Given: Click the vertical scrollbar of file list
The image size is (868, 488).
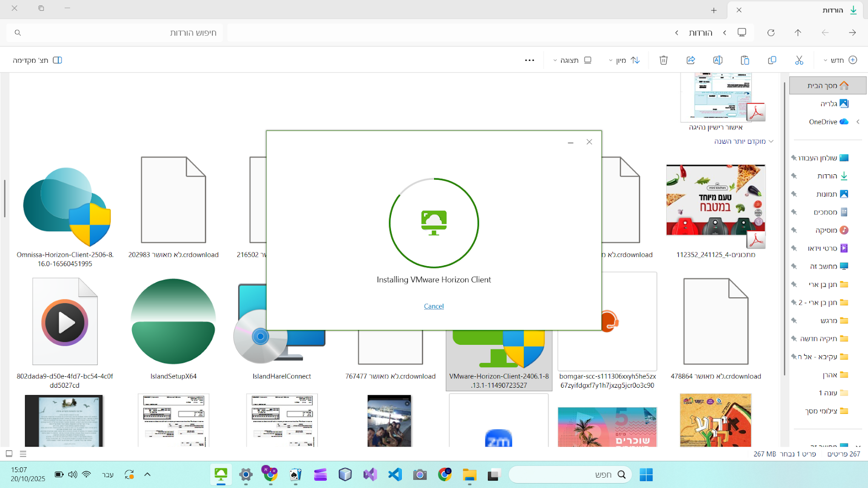Looking at the screenshot, I should [x=5, y=198].
